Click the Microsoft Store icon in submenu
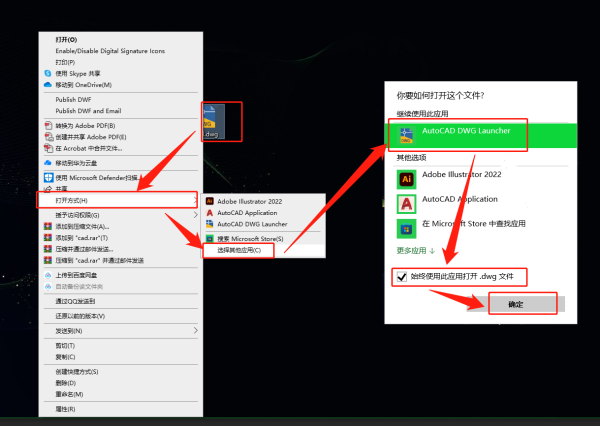 coord(209,238)
